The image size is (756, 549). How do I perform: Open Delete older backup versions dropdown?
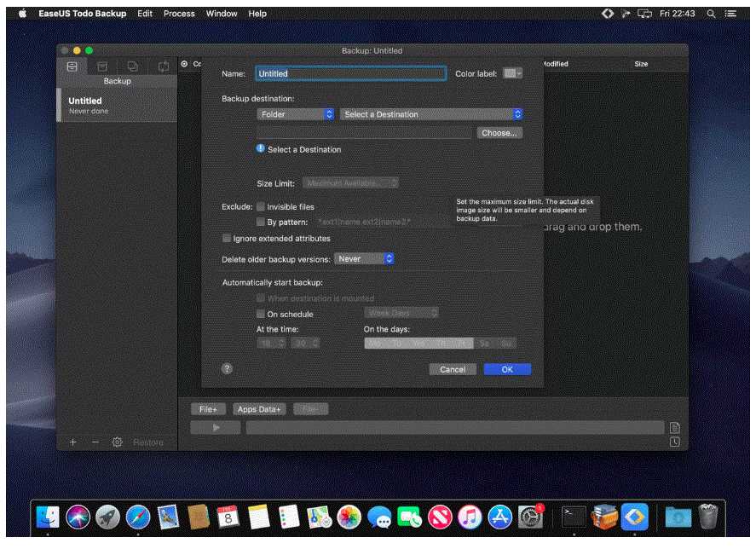pos(365,259)
